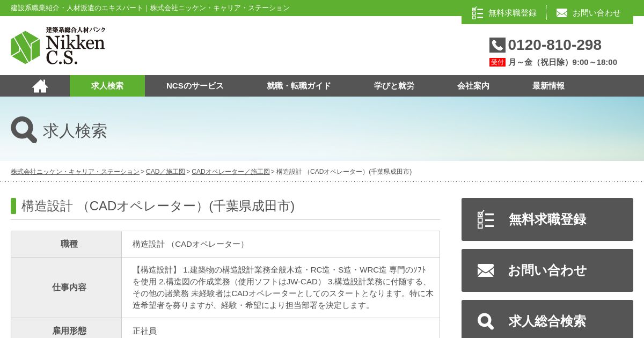Image resolution: width=644 pixels, height=338 pixels.
Task: Go to the home icon in navigation bar
Action: [x=40, y=86]
